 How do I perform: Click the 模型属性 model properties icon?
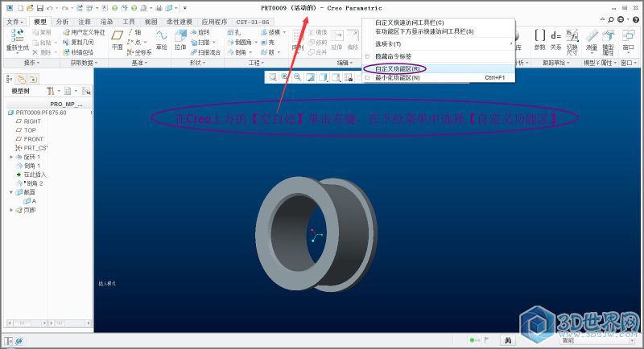pyautogui.click(x=608, y=42)
